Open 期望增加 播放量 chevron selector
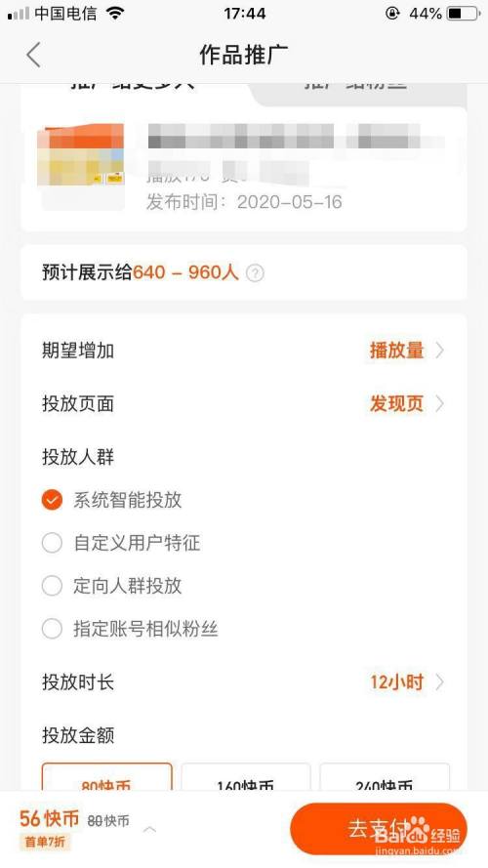Image resolution: width=488 pixels, height=868 pixels. coord(407,351)
